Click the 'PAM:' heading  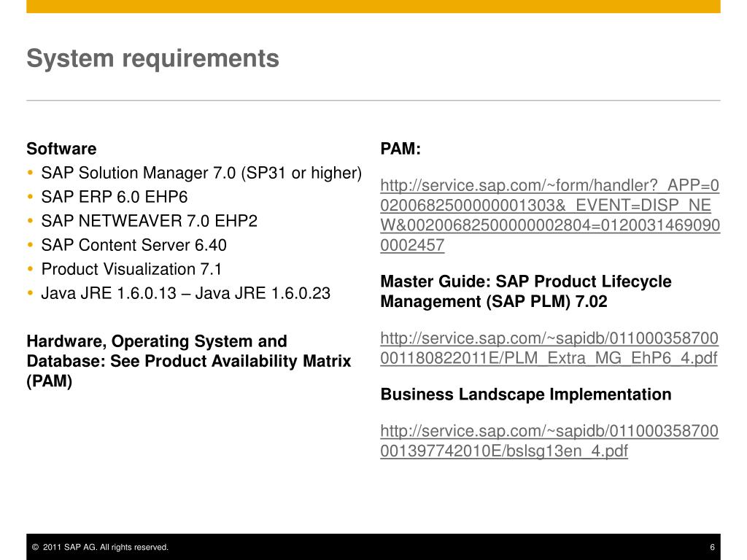(400, 149)
